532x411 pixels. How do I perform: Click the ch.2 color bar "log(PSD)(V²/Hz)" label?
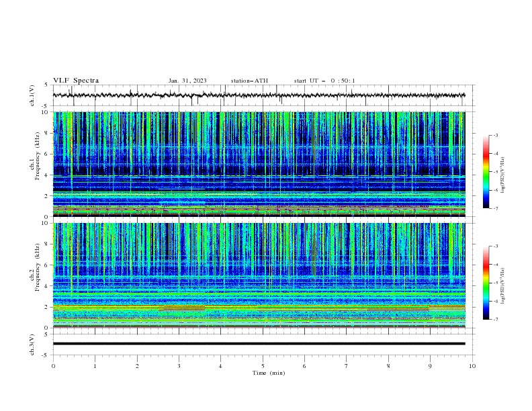coord(503,285)
